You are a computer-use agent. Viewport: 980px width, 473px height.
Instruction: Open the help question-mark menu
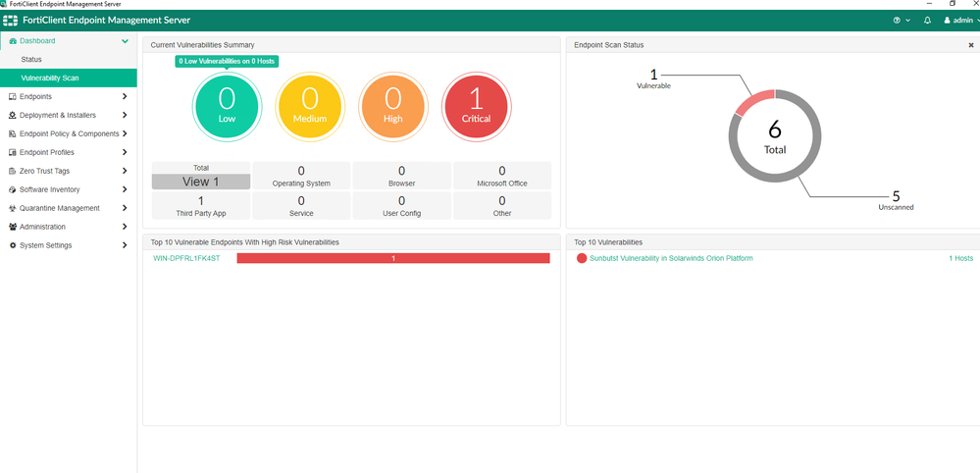tap(897, 21)
